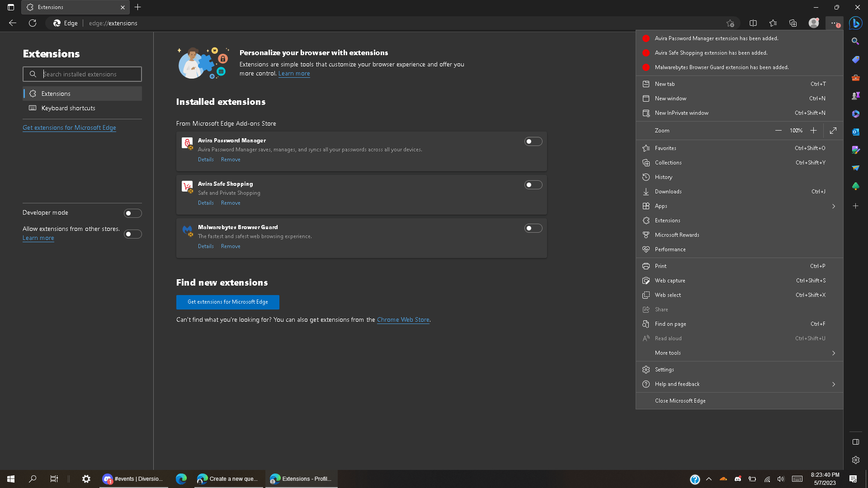Open the Chrome Web Store link

(403, 319)
